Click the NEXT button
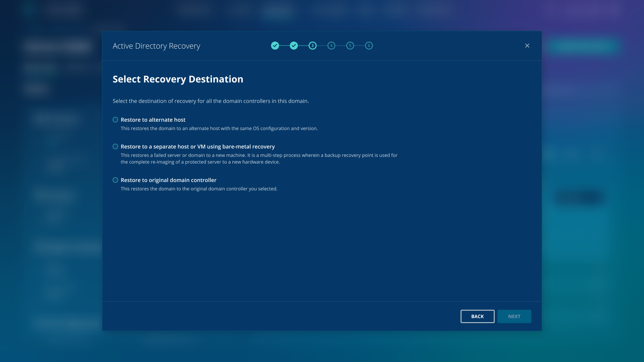This screenshot has height=362, width=644. [x=514, y=316]
